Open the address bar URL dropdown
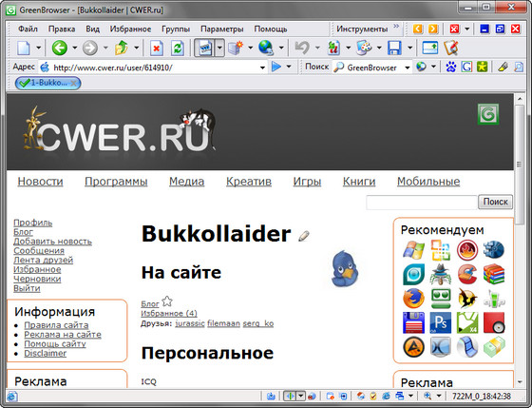Image resolution: width=532 pixels, height=408 pixels. 262,68
